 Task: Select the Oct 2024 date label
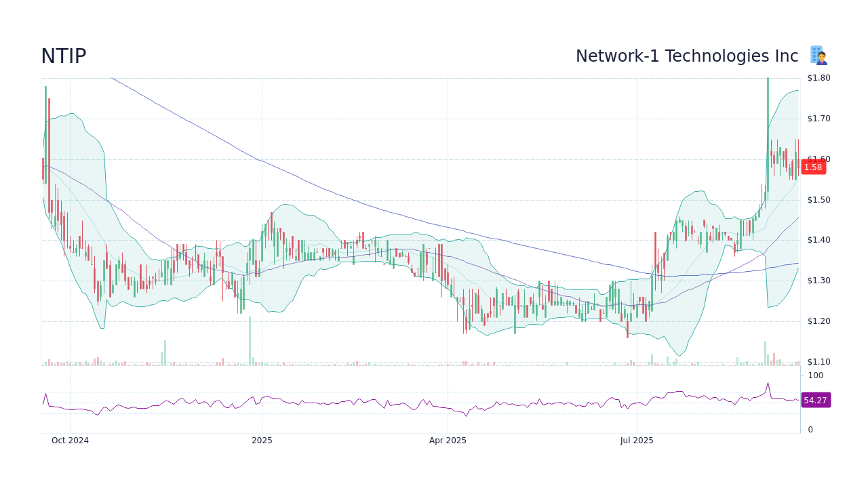click(71, 440)
